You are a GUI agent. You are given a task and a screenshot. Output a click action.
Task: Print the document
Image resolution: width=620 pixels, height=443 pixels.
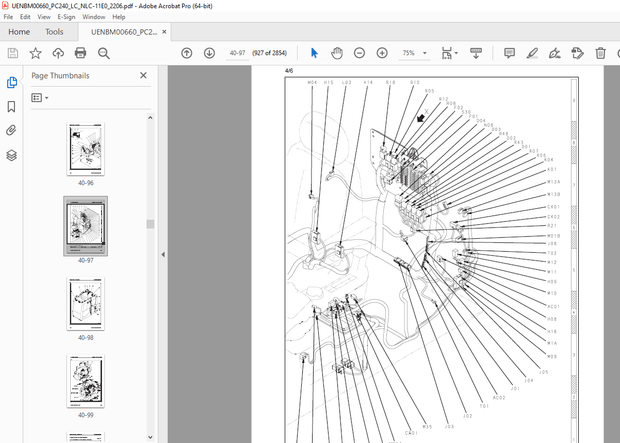(x=81, y=53)
